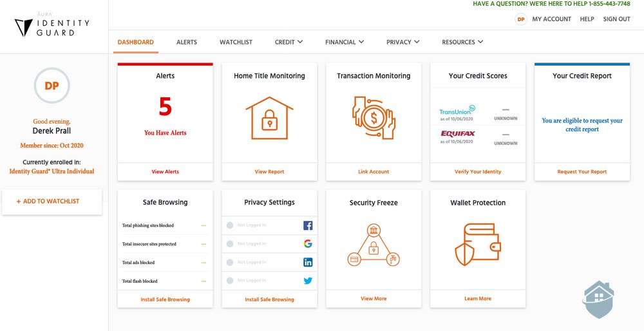Image resolution: width=644 pixels, height=331 pixels.
Task: Click the Home Title Monitoring house icon
Action: [x=269, y=118]
